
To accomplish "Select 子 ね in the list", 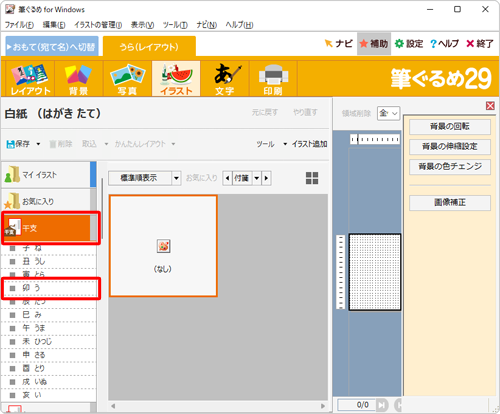I will tap(49, 249).
